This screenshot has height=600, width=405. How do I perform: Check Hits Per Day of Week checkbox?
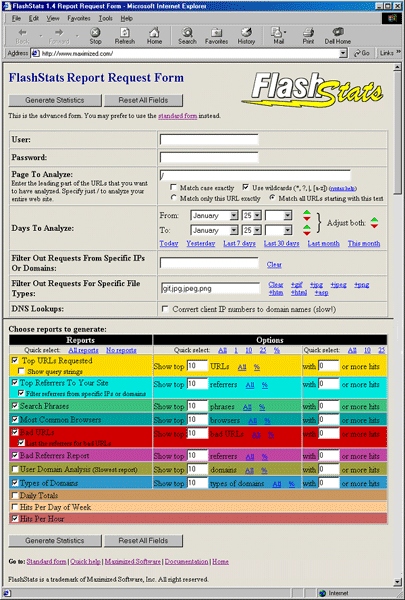point(15,507)
